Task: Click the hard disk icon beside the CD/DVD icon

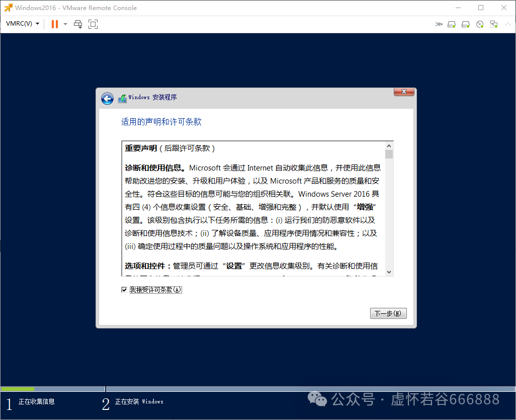Action: [x=466, y=24]
